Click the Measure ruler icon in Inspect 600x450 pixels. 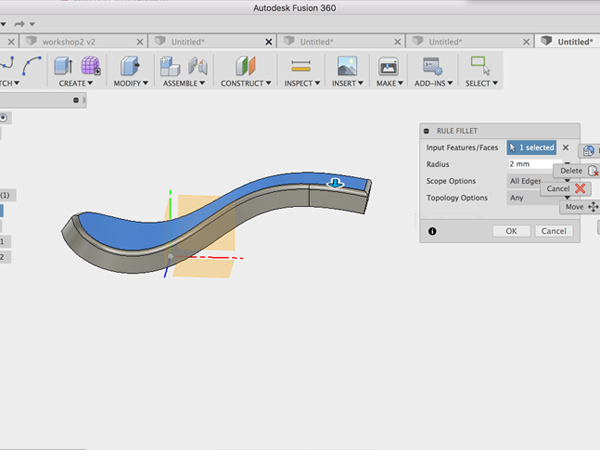coord(301,66)
